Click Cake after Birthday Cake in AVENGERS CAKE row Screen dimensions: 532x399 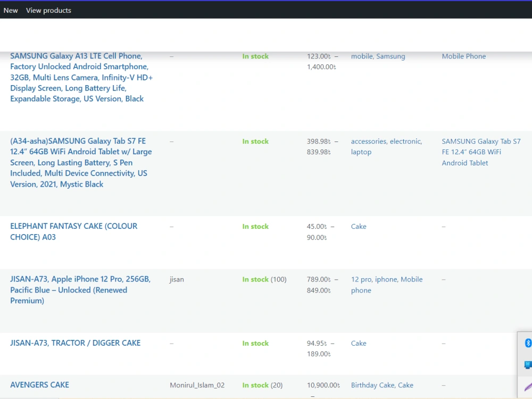click(405, 385)
